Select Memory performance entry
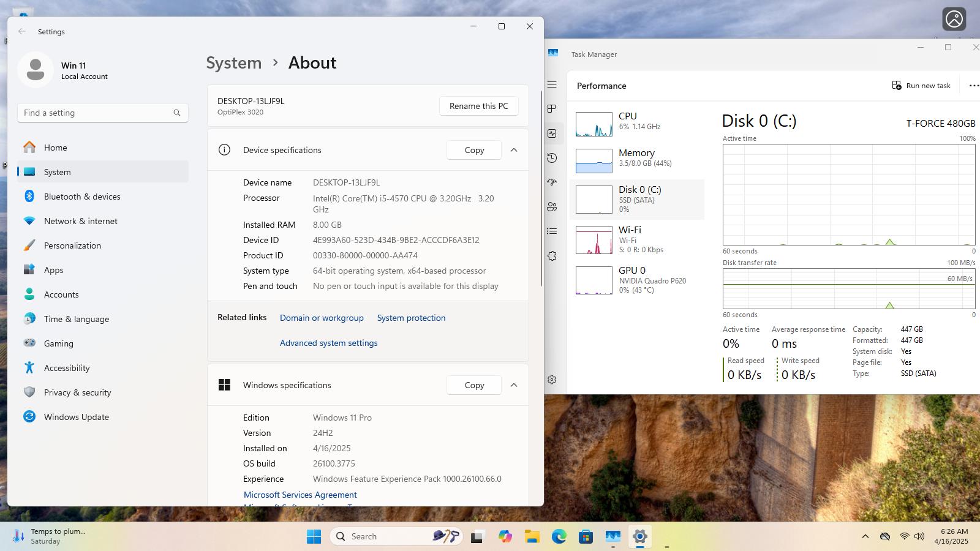This screenshot has width=980, height=551. [x=637, y=160]
